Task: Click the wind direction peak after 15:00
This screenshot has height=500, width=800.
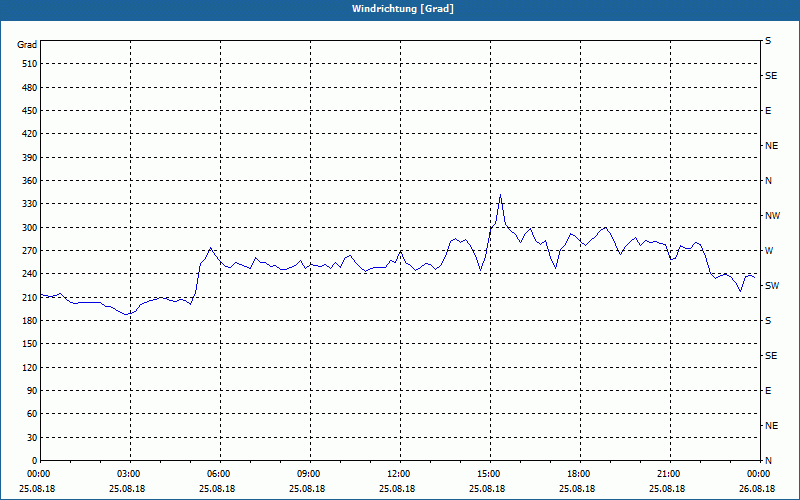Action: coord(501,194)
